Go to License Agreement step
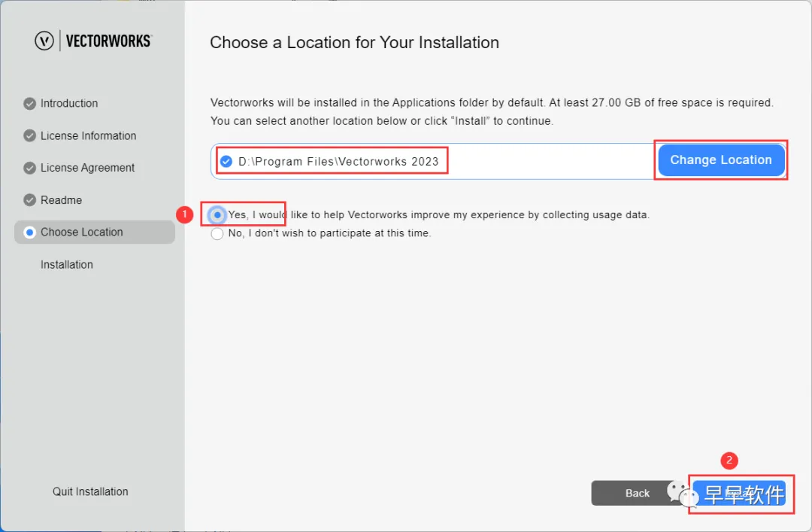Image resolution: width=812 pixels, height=532 pixels. click(x=87, y=168)
